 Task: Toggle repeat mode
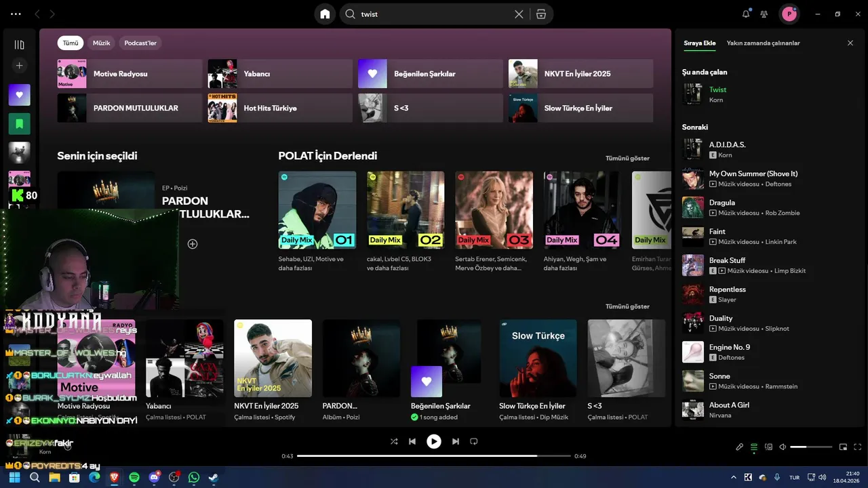click(x=474, y=441)
